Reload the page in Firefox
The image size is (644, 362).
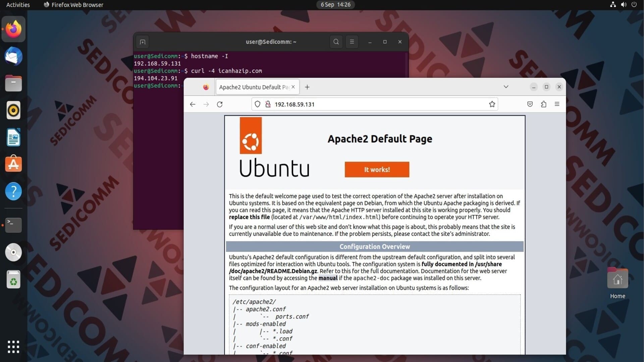pos(220,104)
